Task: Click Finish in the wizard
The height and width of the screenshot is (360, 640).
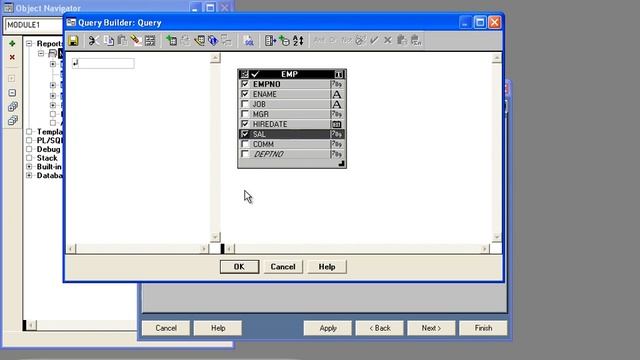Action: [x=483, y=328]
